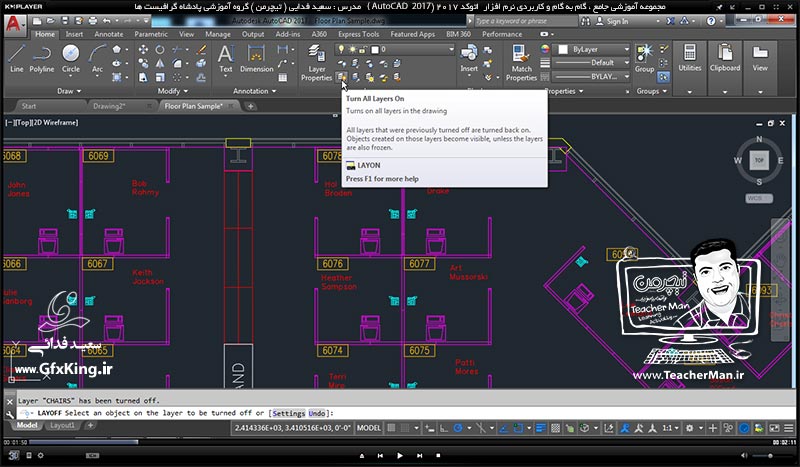800x467 pixels.
Task: Toggle the layer on/off lightbulb in layer dropdown
Action: coord(341,50)
